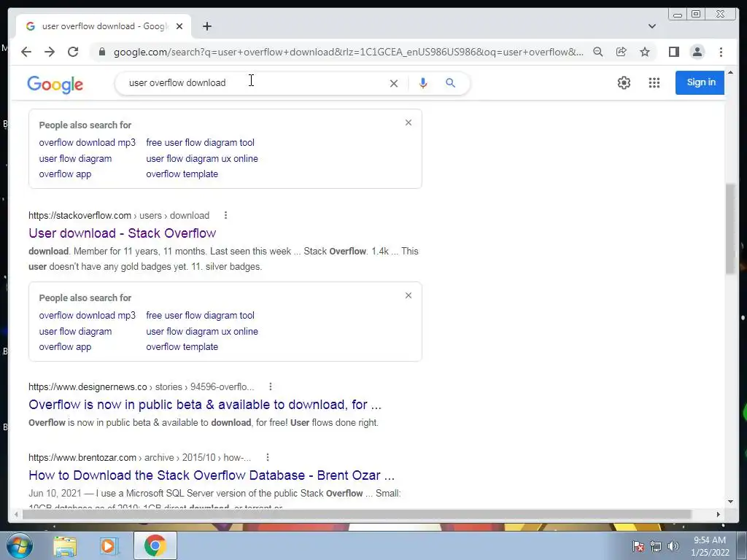Open the Windows Start menu
This screenshot has height=560, width=747.
pyautogui.click(x=18, y=545)
